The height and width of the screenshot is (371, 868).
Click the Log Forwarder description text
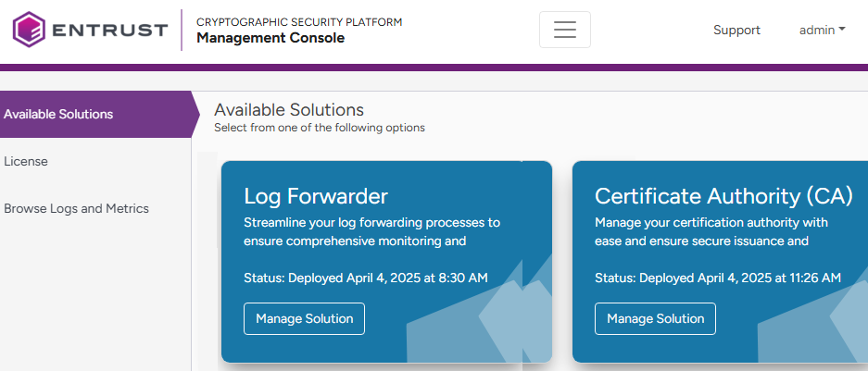coord(371,232)
